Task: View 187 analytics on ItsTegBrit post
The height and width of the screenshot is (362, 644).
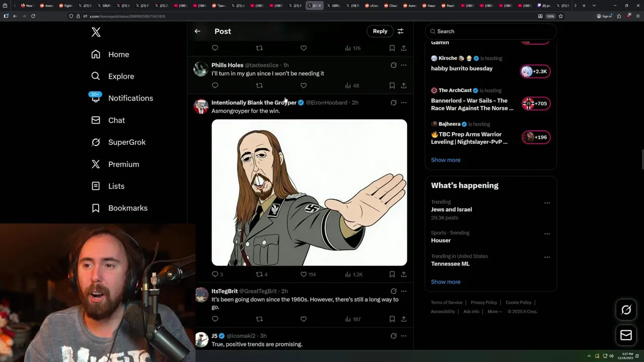Action: tap(353, 319)
